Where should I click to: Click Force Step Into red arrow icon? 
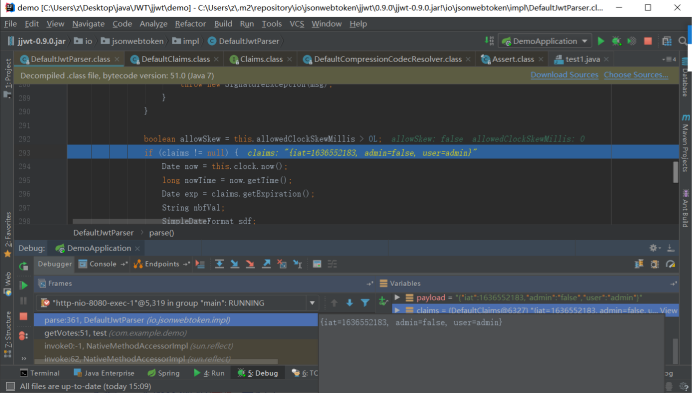tap(250, 264)
